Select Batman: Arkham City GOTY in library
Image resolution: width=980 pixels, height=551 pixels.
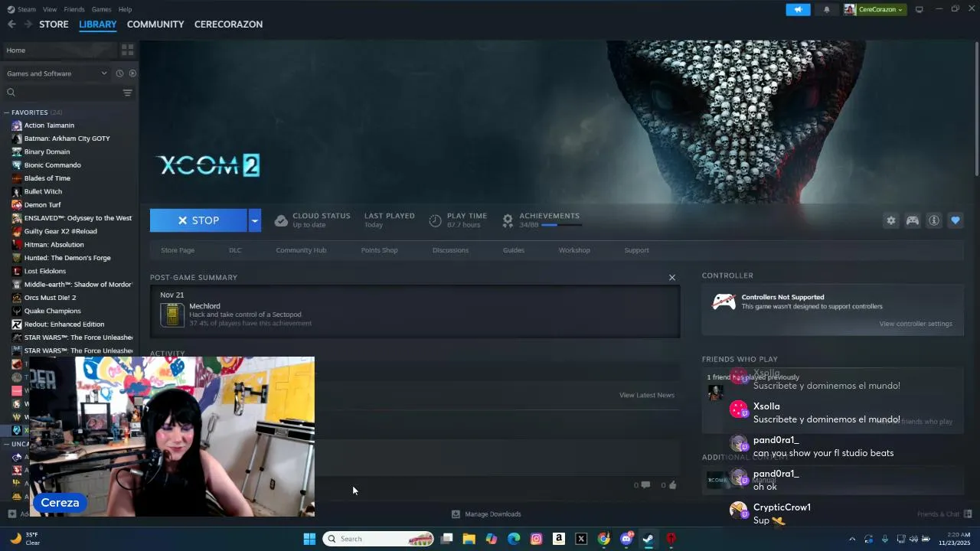point(67,139)
